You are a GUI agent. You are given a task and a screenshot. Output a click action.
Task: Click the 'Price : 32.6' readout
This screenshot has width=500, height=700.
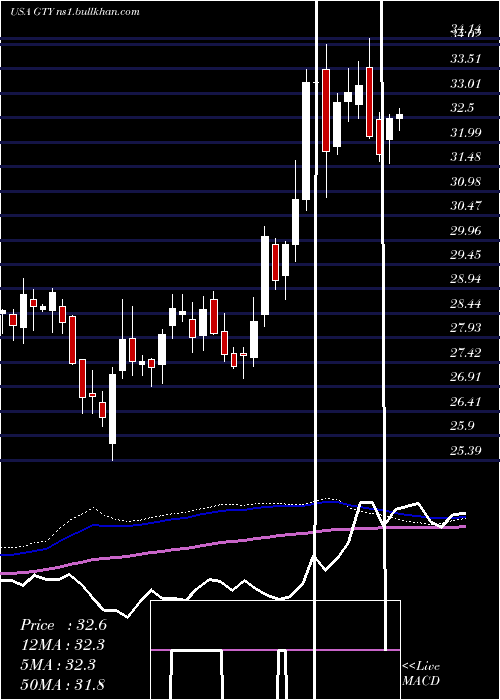coord(63,625)
